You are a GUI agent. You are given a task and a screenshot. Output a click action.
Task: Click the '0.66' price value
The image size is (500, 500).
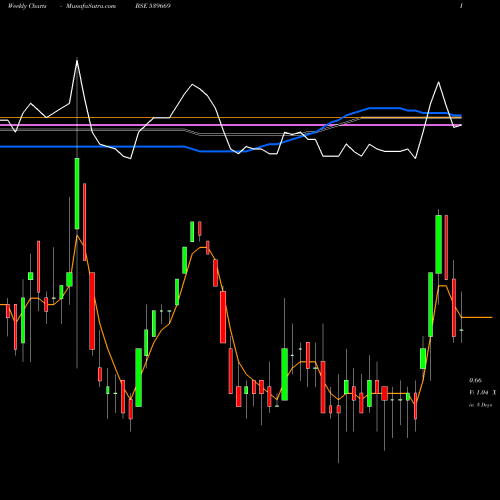[475, 380]
